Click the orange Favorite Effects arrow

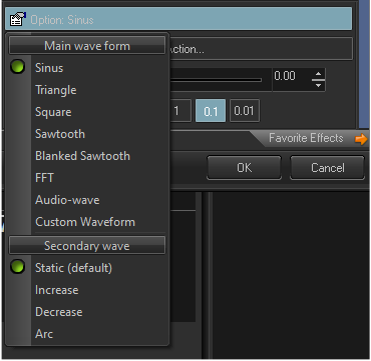(361, 139)
